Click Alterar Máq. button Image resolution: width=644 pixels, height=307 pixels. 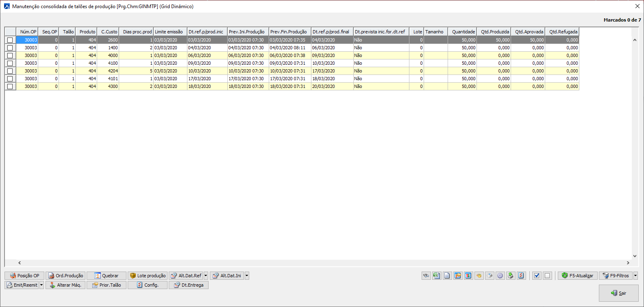click(65, 285)
